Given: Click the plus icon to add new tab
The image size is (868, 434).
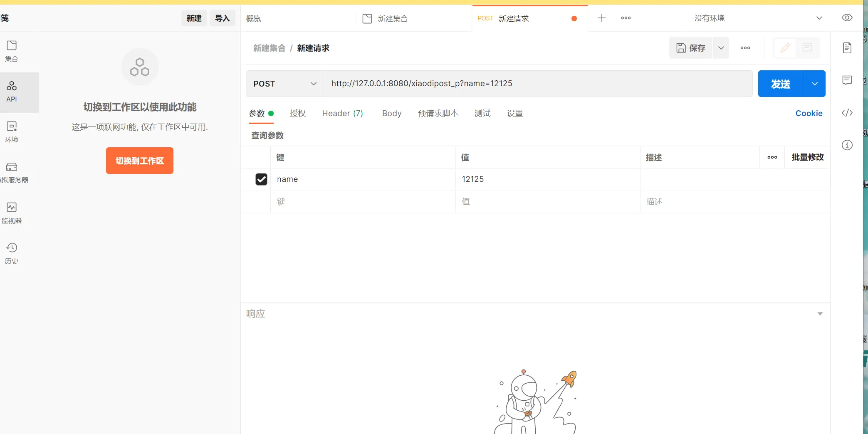Looking at the screenshot, I should [601, 18].
